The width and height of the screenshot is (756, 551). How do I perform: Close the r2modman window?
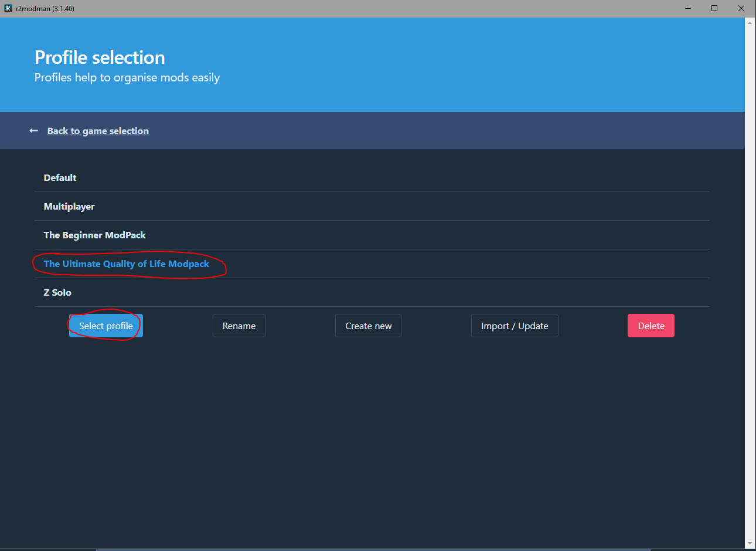point(741,8)
